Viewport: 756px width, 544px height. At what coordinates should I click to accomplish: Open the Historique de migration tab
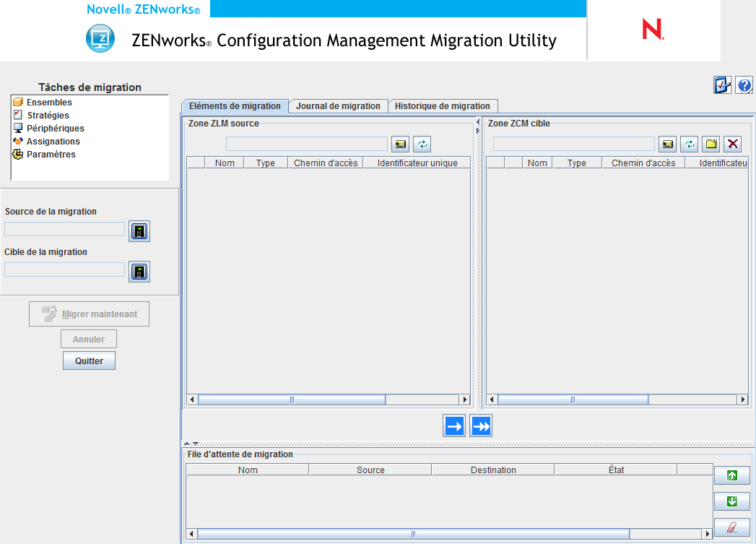pyautogui.click(x=443, y=105)
